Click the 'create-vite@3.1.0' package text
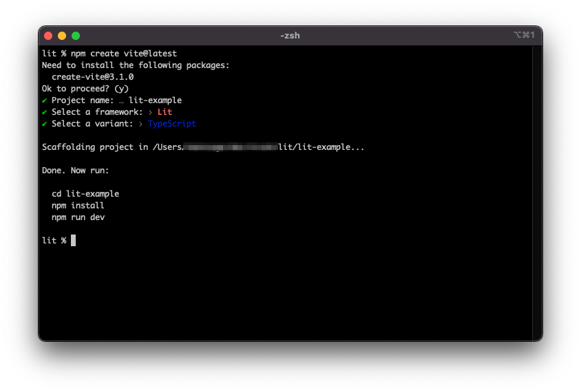This screenshot has width=581, height=392. pos(93,77)
